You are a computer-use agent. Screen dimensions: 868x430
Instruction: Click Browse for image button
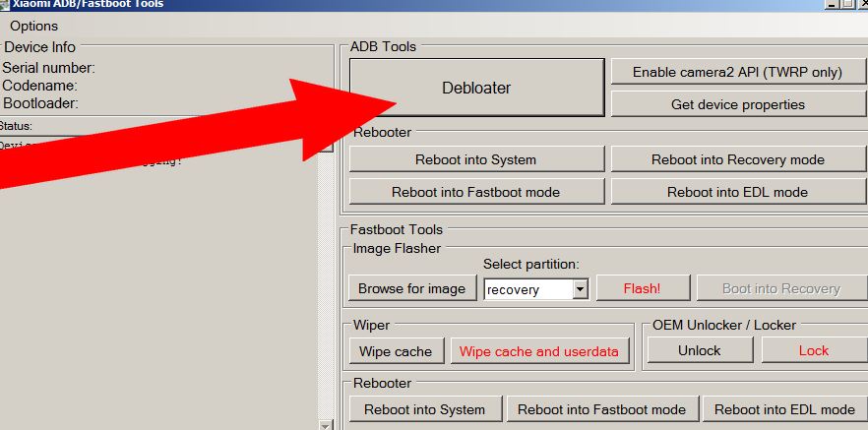click(x=412, y=288)
